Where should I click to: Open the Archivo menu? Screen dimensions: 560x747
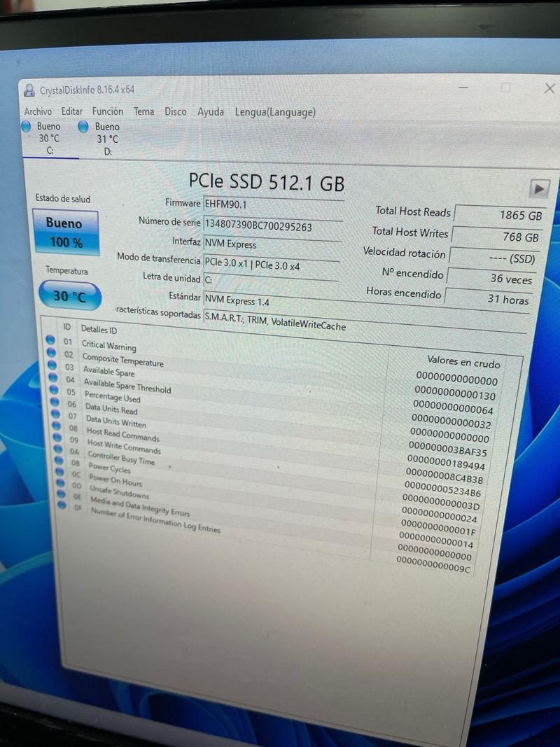point(38,111)
